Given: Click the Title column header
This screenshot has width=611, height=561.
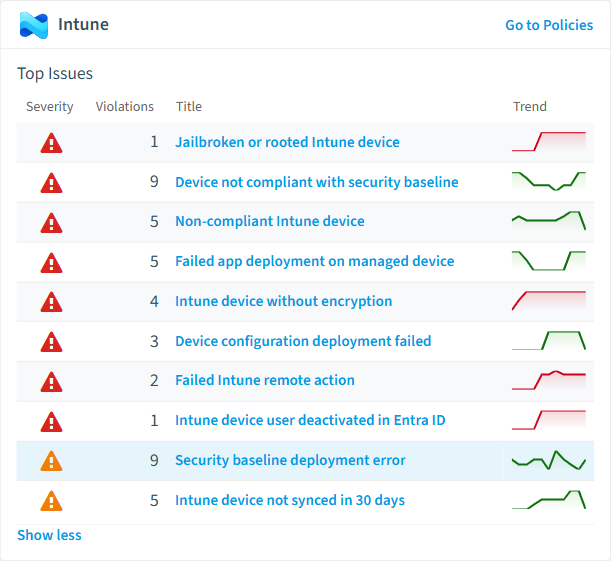Looking at the screenshot, I should click(189, 107).
